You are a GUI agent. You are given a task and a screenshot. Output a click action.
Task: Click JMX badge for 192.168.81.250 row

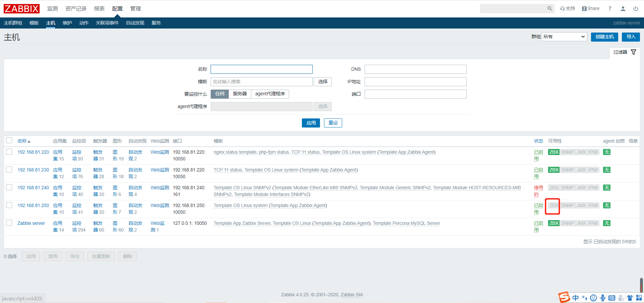pos(581,205)
